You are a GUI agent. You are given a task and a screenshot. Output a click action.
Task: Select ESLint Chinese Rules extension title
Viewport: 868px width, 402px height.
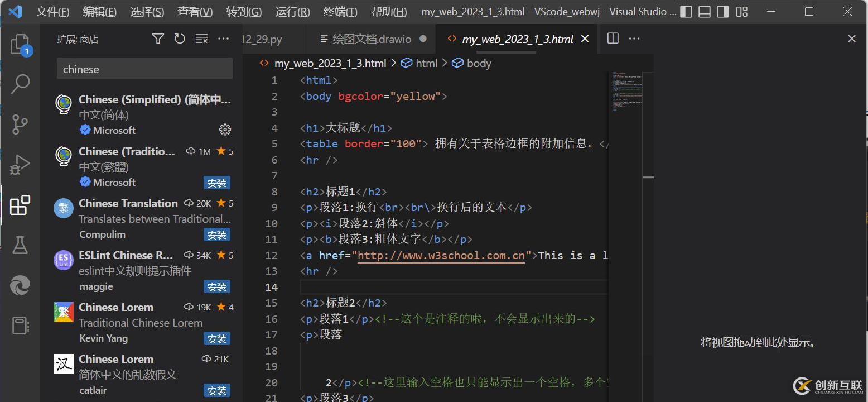coord(126,255)
